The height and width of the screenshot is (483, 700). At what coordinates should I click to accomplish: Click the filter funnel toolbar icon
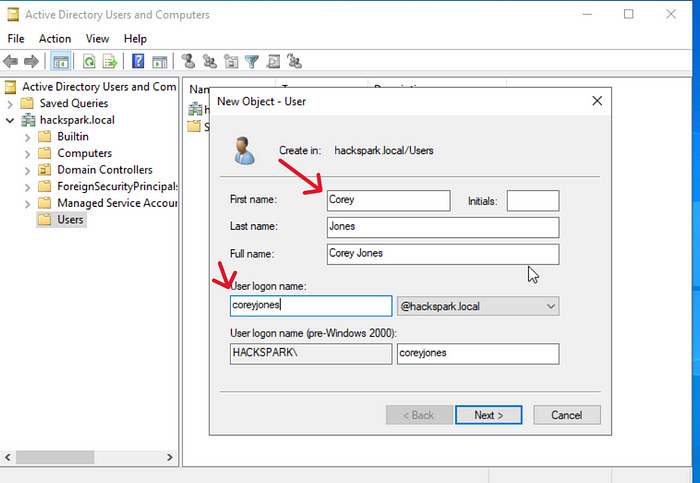[x=252, y=62]
